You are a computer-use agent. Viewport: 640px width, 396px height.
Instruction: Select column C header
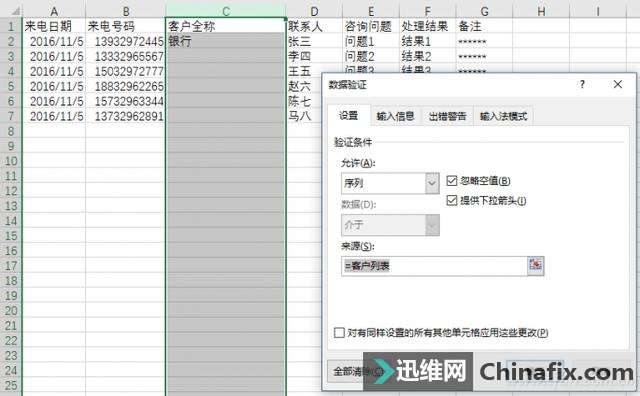[226, 11]
